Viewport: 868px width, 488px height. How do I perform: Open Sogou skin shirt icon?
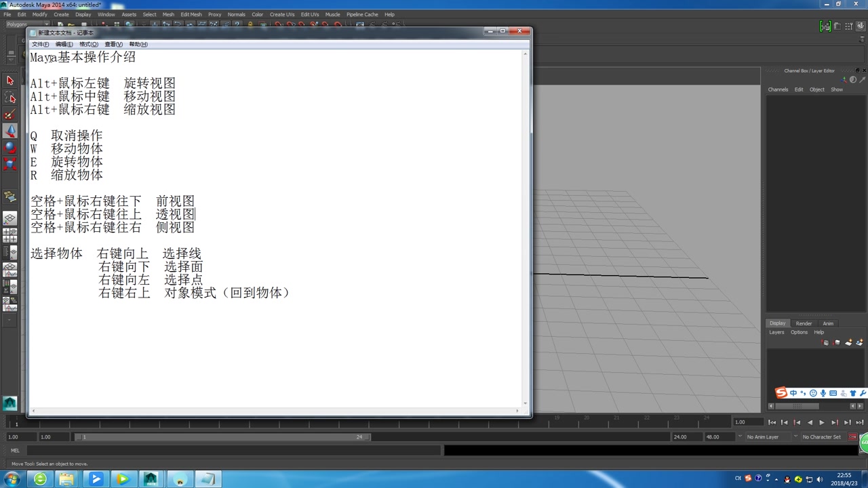click(x=853, y=393)
